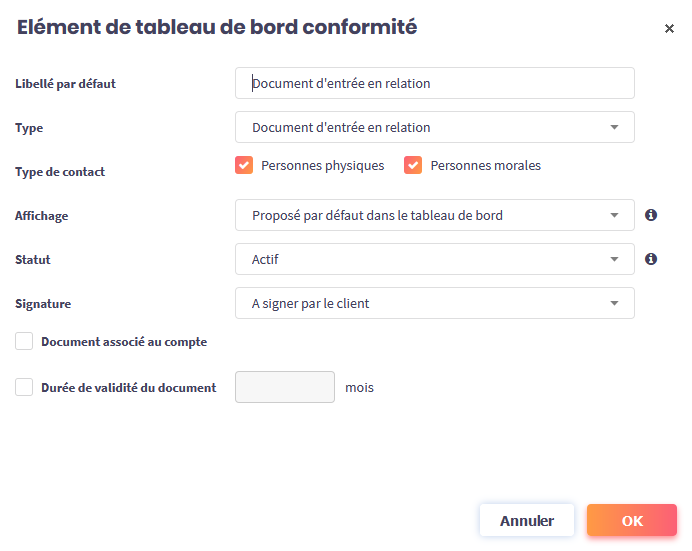
Task: Expand the Signature dropdown
Action: (435, 303)
